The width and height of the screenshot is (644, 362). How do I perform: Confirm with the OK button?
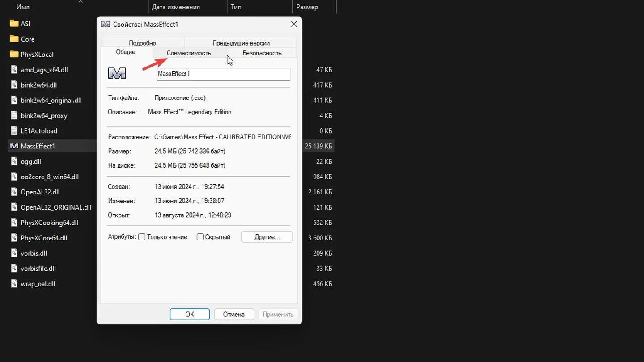coord(190,314)
